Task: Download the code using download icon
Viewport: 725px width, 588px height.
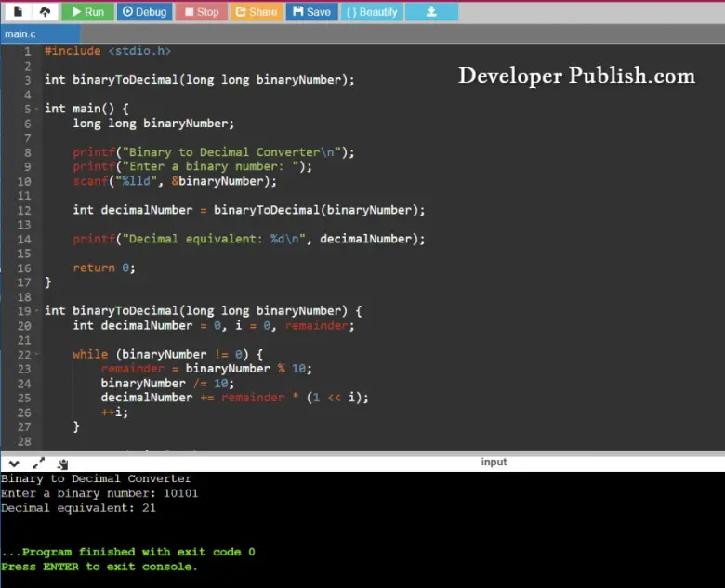Action: pos(431,12)
